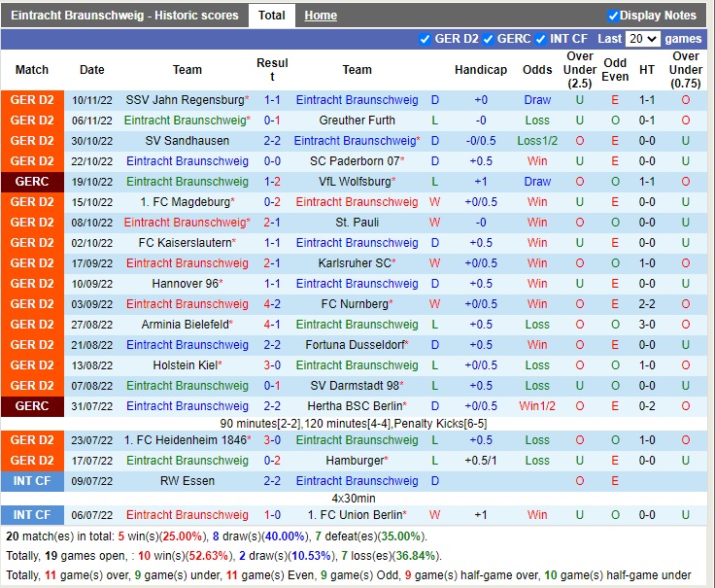The height and width of the screenshot is (588, 715).
Task: Open SSV Jahn Regensburg team link
Action: point(186,100)
